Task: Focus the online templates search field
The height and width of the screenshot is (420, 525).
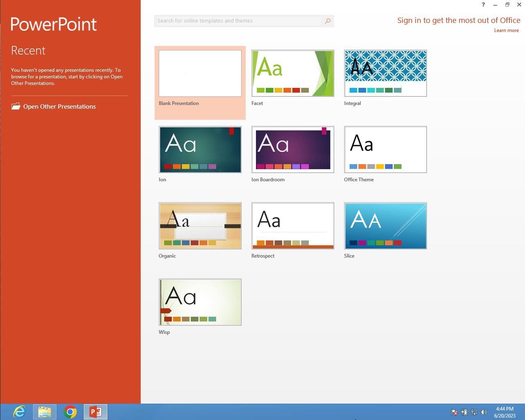Action: [238, 21]
